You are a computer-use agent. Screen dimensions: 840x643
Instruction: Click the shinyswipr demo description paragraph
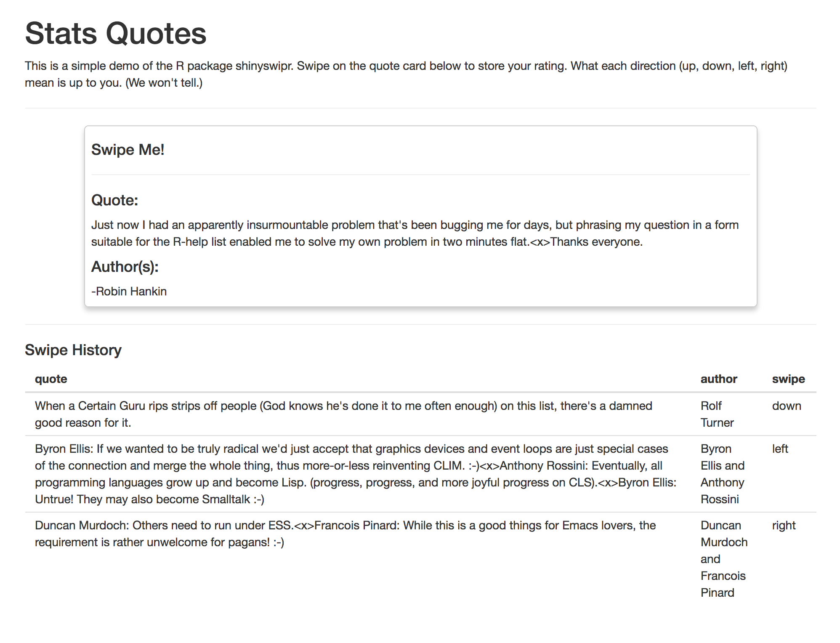406,74
